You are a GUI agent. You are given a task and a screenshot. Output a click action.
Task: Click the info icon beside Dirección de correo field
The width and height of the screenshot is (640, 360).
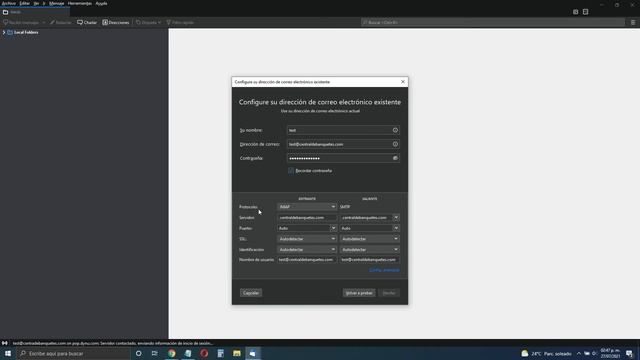pos(395,144)
